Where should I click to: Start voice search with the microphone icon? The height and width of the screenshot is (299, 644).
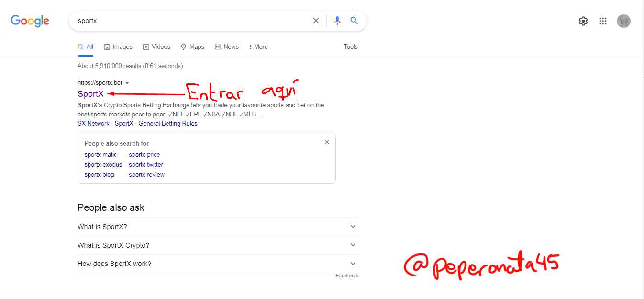click(x=337, y=21)
